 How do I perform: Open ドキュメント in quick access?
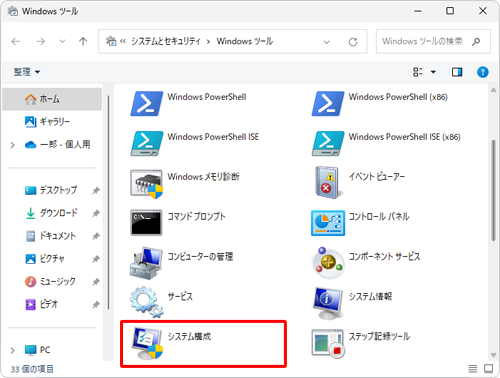tap(52, 236)
